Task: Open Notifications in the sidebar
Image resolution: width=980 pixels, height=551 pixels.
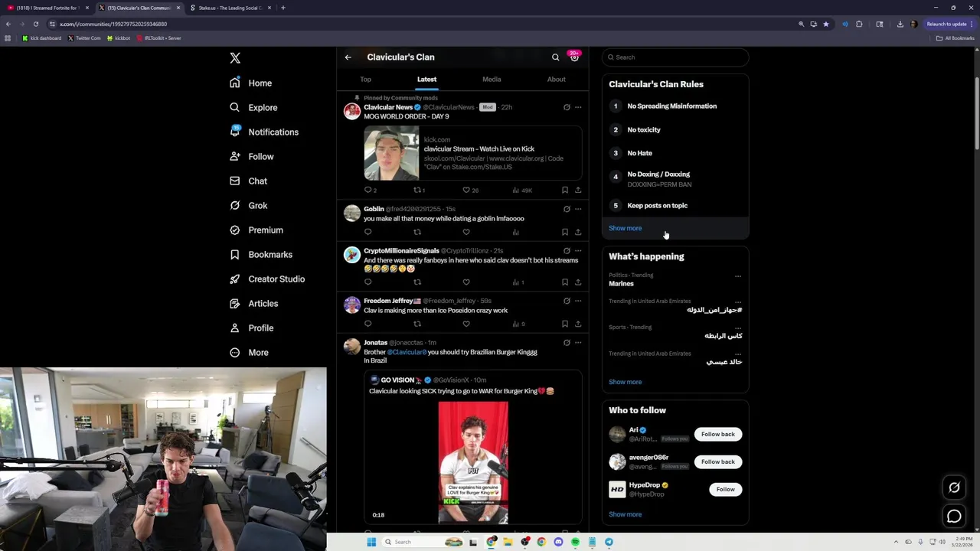Action: [264, 132]
